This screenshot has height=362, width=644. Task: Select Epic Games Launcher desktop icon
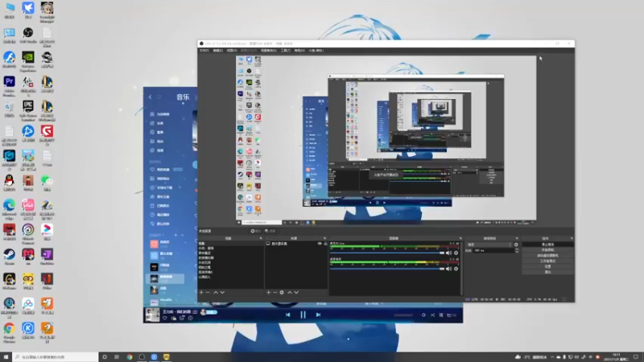coord(28,110)
